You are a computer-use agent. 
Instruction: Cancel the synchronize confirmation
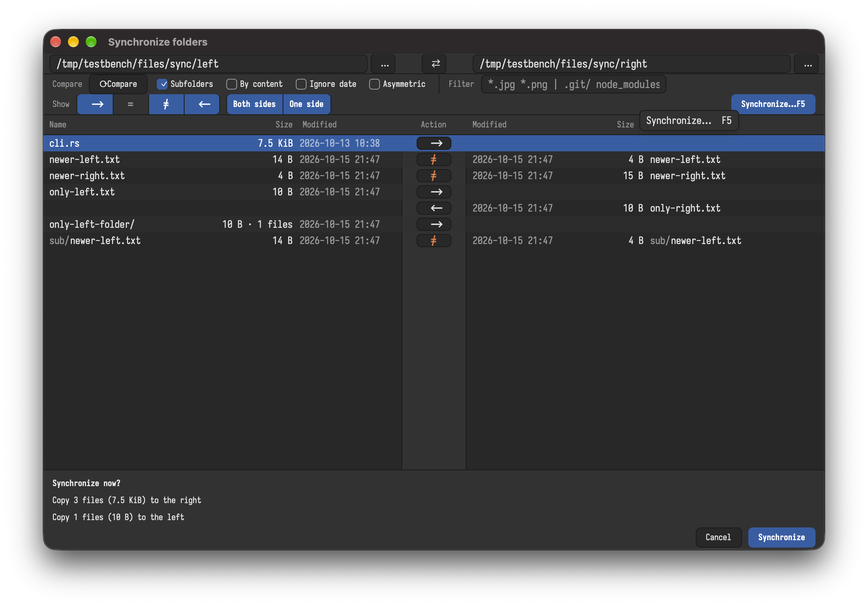(x=718, y=537)
